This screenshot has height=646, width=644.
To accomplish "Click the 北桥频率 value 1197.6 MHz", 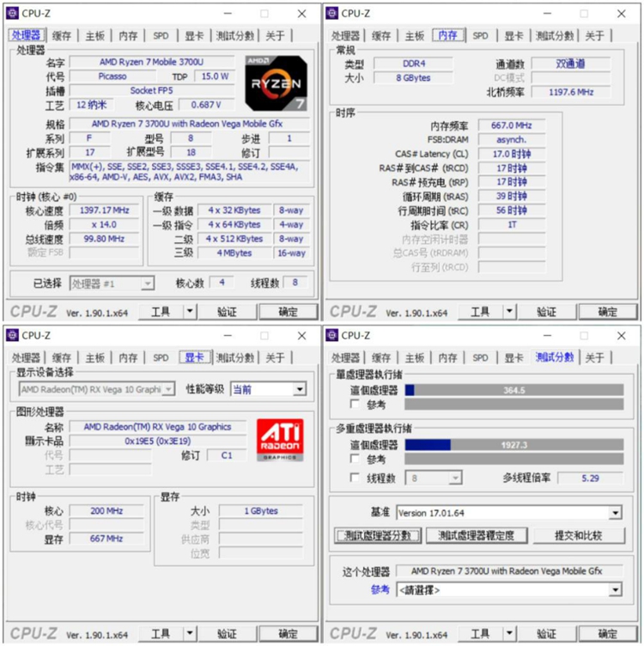I will coord(571,92).
